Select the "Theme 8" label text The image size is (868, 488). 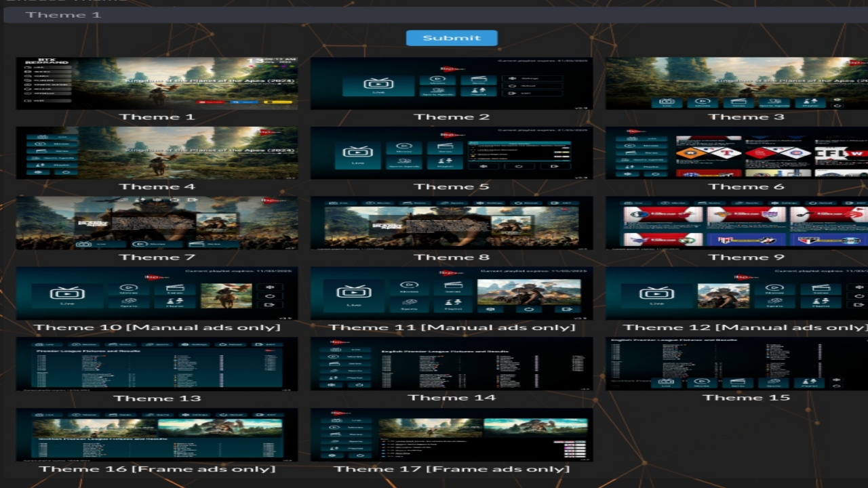pos(452,257)
